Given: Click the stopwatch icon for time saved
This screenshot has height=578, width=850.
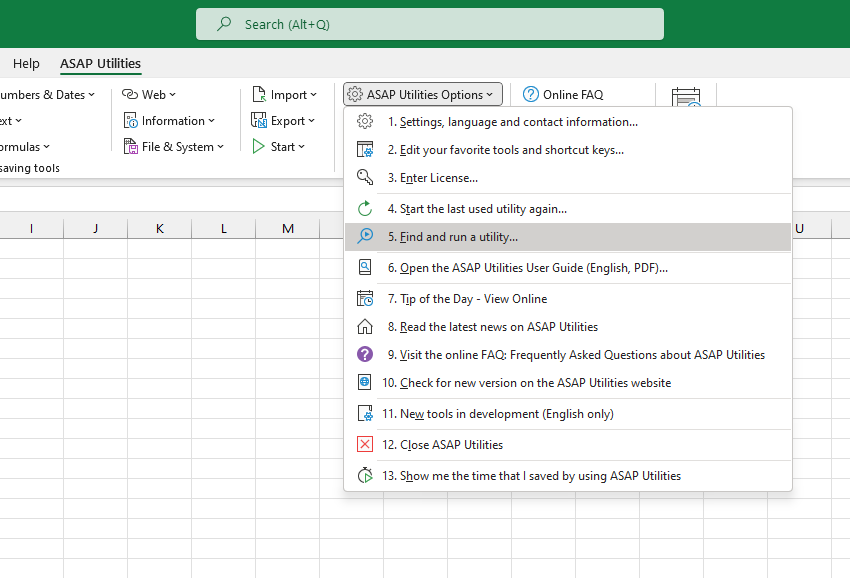Looking at the screenshot, I should tap(365, 476).
